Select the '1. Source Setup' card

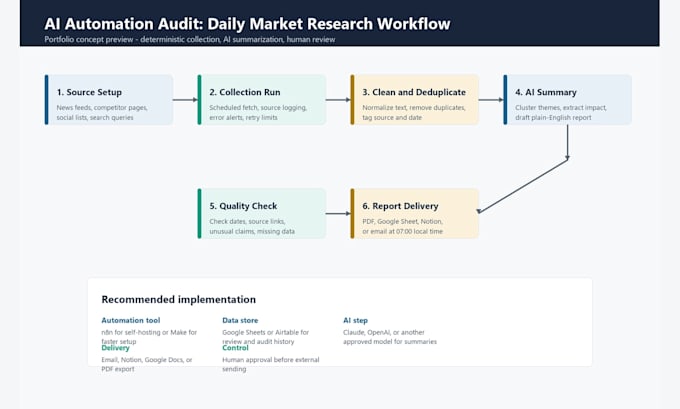(x=109, y=100)
